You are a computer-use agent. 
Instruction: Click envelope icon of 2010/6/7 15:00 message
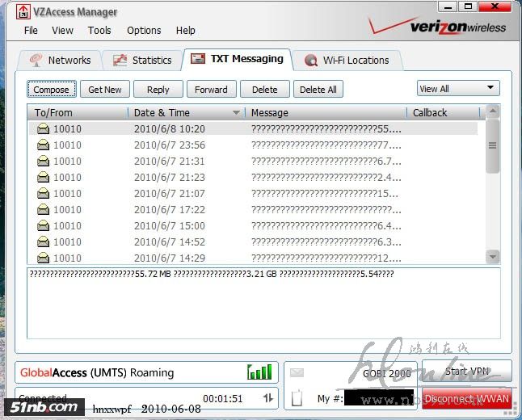44,225
